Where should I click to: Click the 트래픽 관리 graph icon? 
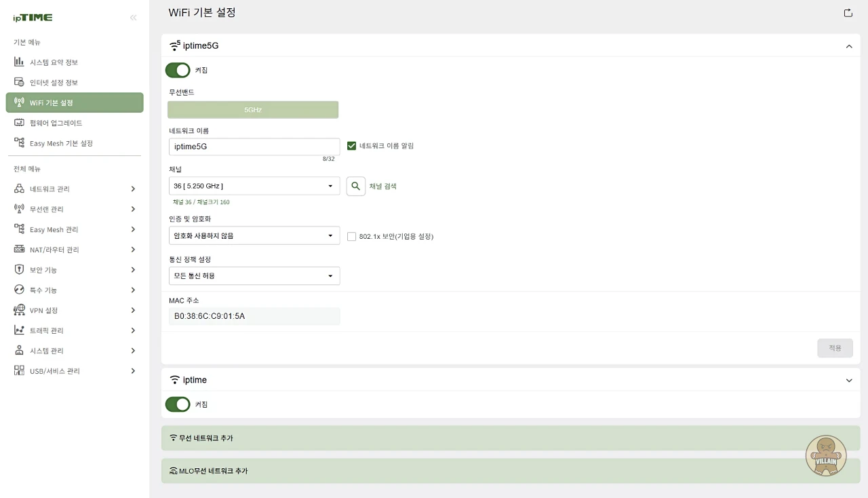pos(19,330)
